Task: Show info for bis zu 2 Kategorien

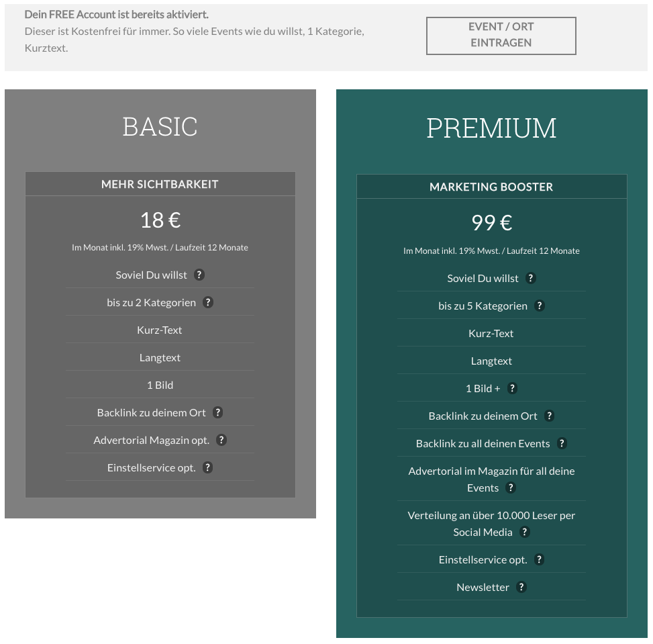Action: [208, 303]
